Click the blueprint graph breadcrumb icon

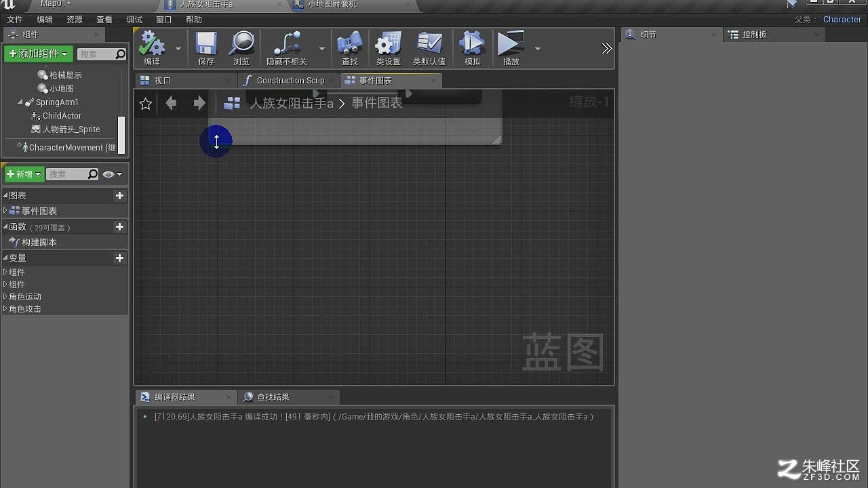click(x=232, y=103)
